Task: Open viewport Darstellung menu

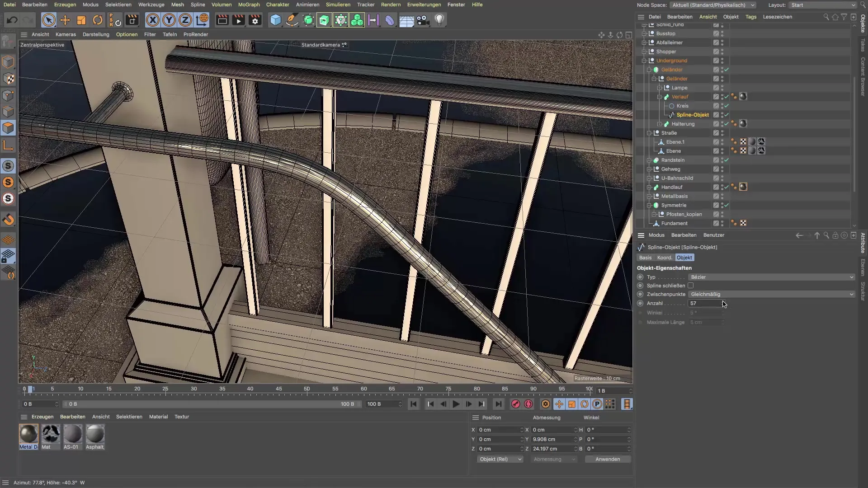Action: (96, 34)
